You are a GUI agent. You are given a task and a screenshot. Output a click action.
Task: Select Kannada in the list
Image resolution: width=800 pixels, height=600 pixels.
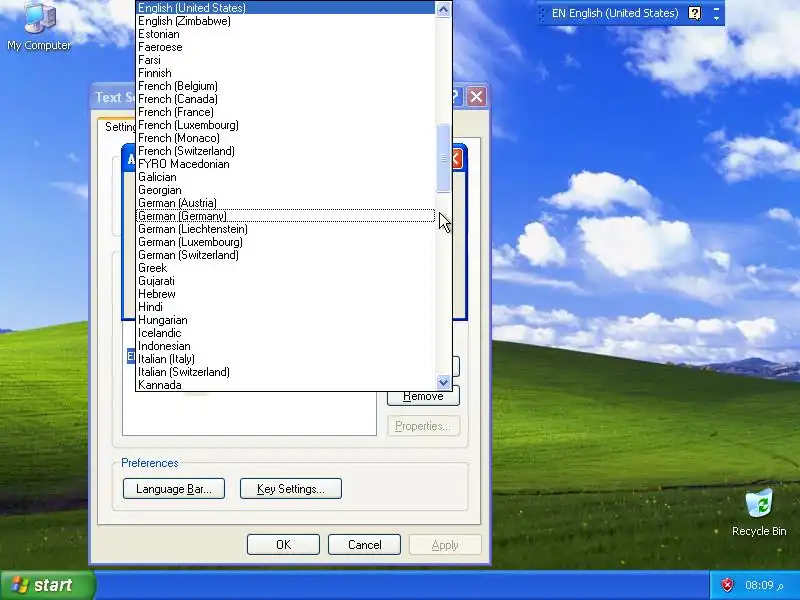pos(286,385)
